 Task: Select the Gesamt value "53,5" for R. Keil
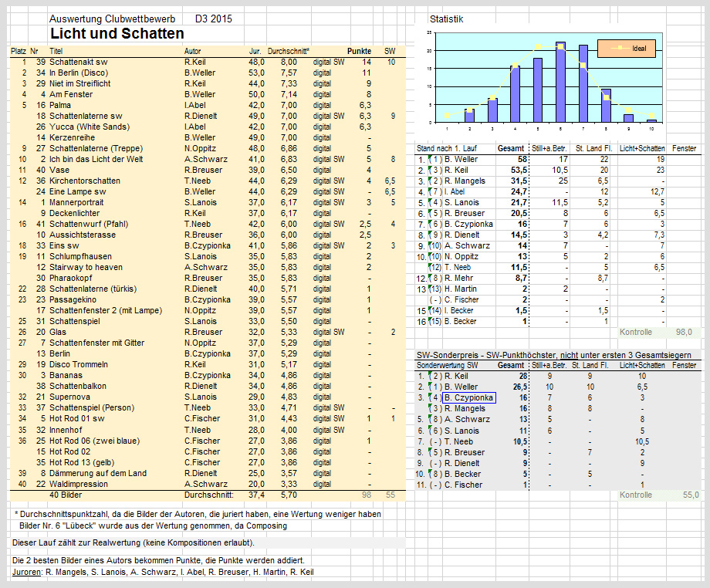click(519, 171)
